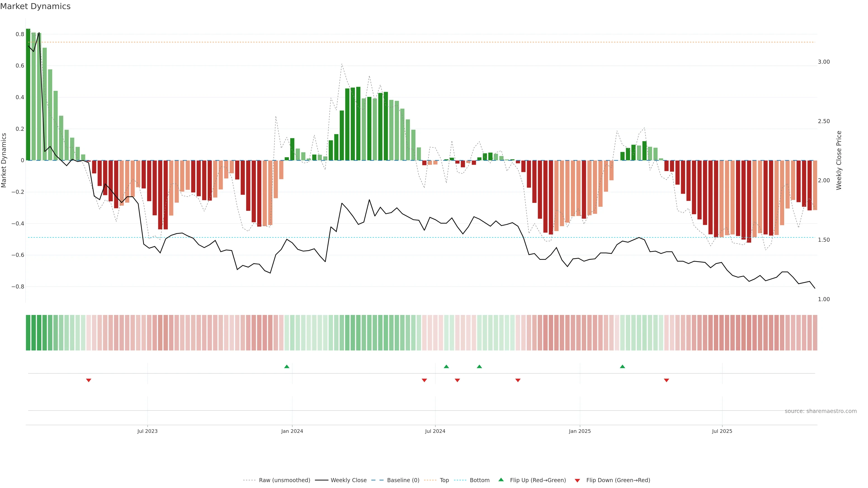Image resolution: width=868 pixels, height=488 pixels.
Task: Click the red Flip Down triangle in legend
Action: pyautogui.click(x=577, y=480)
